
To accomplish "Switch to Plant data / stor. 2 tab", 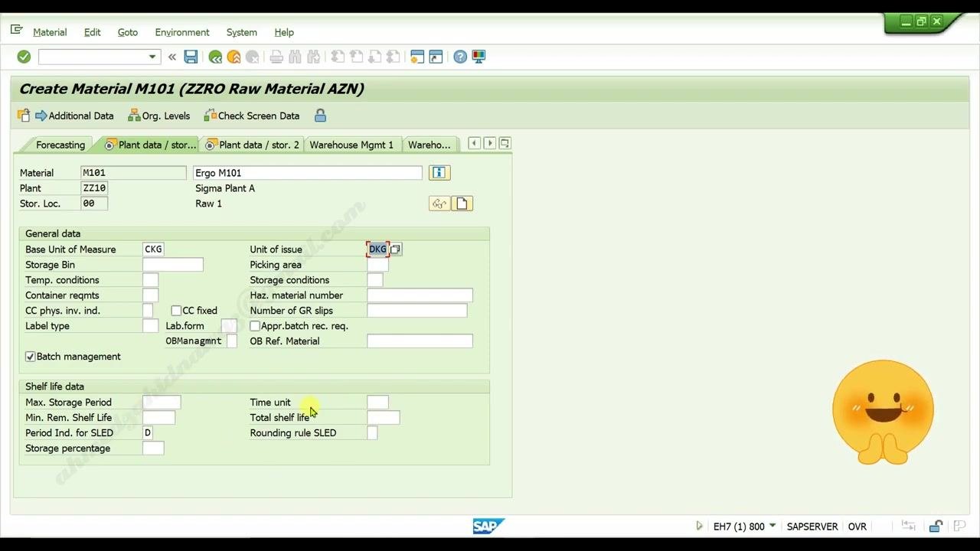I will (x=253, y=145).
